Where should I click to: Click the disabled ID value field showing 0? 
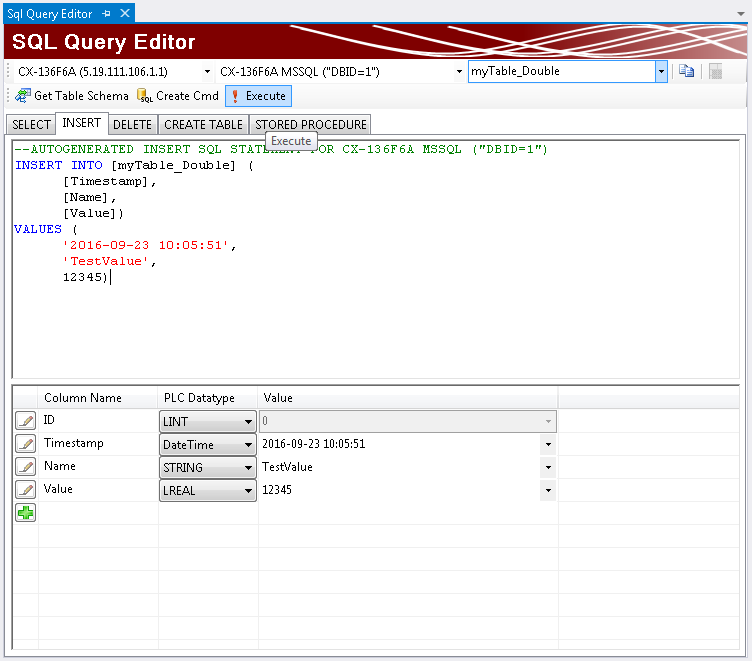408,421
